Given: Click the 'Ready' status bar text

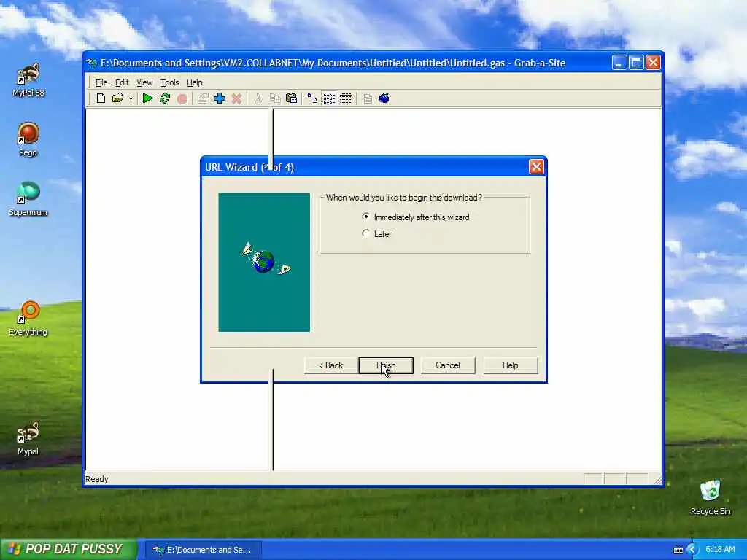Looking at the screenshot, I should (97, 479).
